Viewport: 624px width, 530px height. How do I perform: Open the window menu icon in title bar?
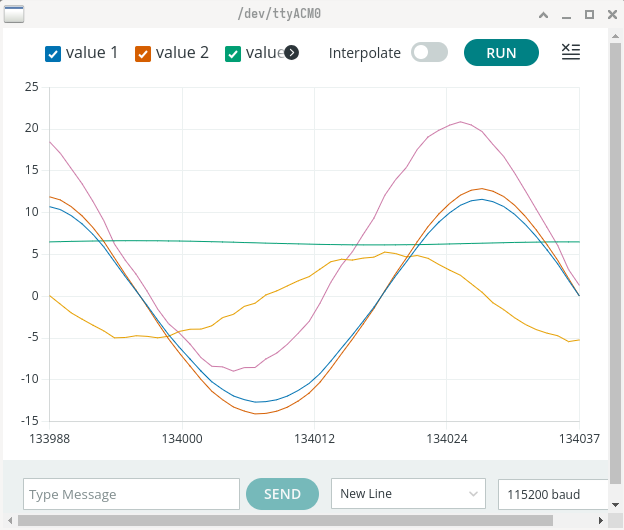coord(16,14)
